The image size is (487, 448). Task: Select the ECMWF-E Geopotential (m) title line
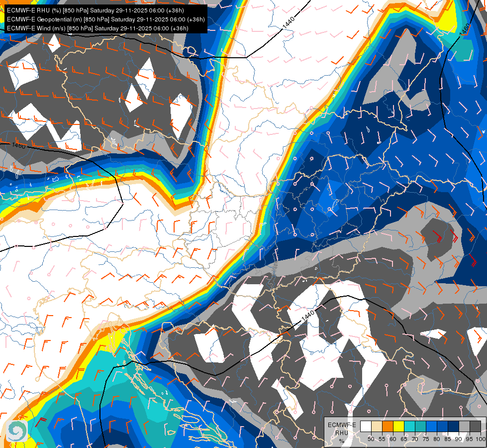(x=105, y=19)
